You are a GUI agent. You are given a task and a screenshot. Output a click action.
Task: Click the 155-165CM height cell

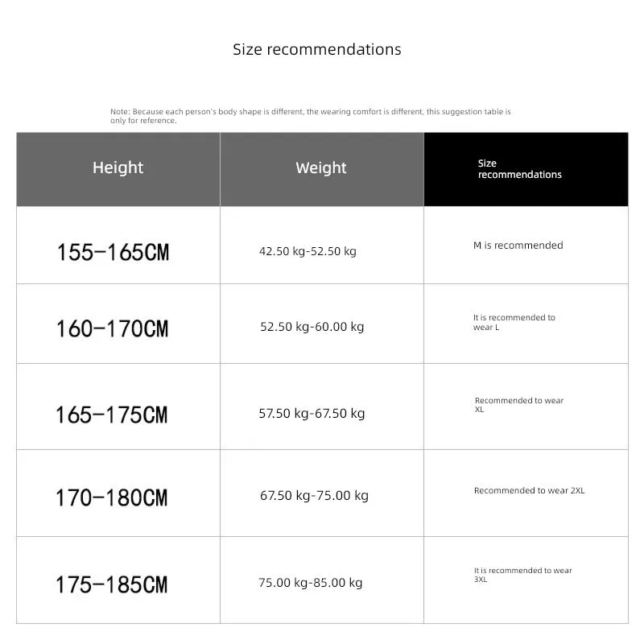pyautogui.click(x=118, y=245)
